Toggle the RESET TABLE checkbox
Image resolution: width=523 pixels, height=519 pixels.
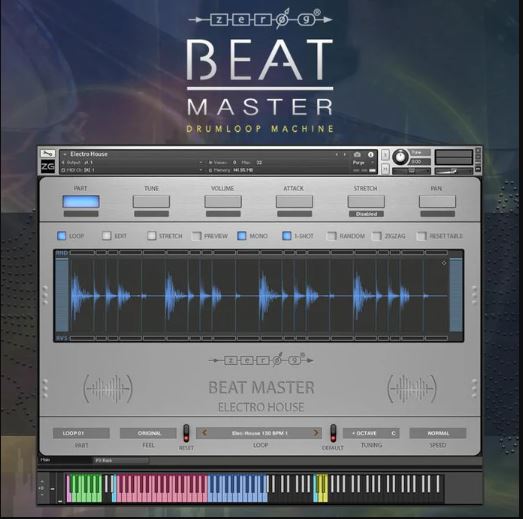421,235
